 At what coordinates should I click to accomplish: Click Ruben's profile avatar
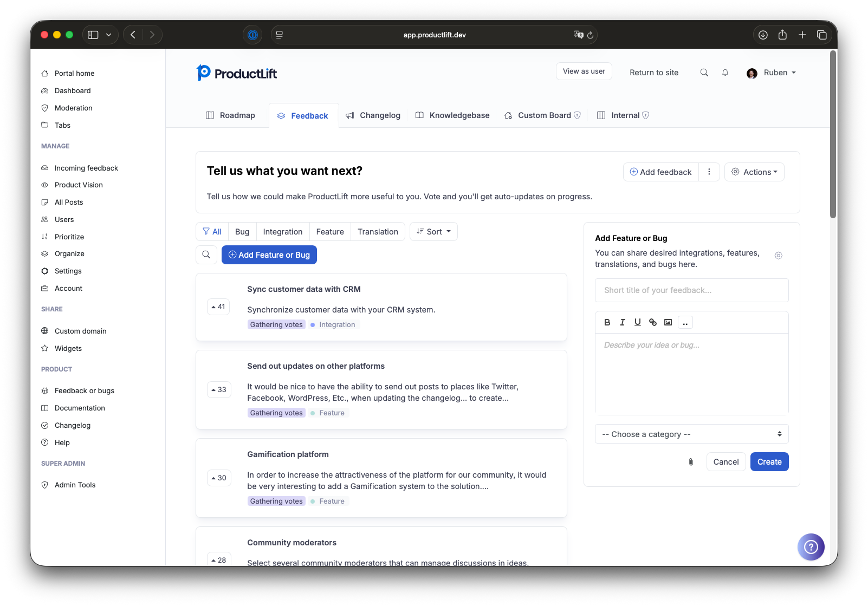tap(752, 73)
